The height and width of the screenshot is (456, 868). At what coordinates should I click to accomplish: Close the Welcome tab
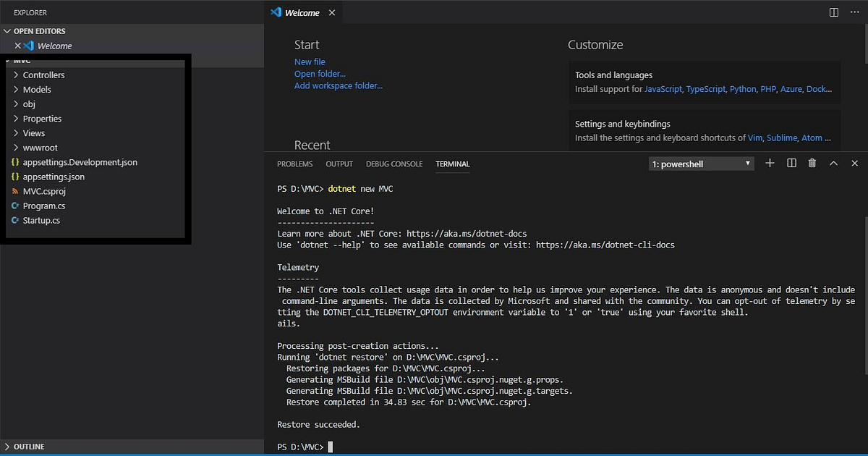click(x=332, y=13)
